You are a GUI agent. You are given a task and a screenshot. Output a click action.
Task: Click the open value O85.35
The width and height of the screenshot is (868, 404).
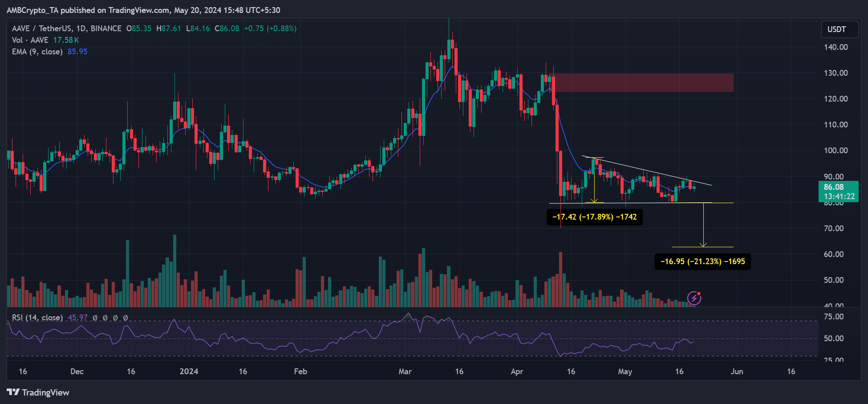coord(139,29)
